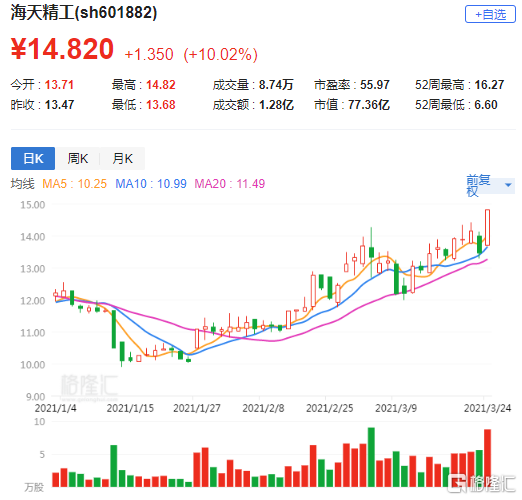The height and width of the screenshot is (500, 522).
Task: Click the tallest green volume bar
Action: (x=371, y=457)
